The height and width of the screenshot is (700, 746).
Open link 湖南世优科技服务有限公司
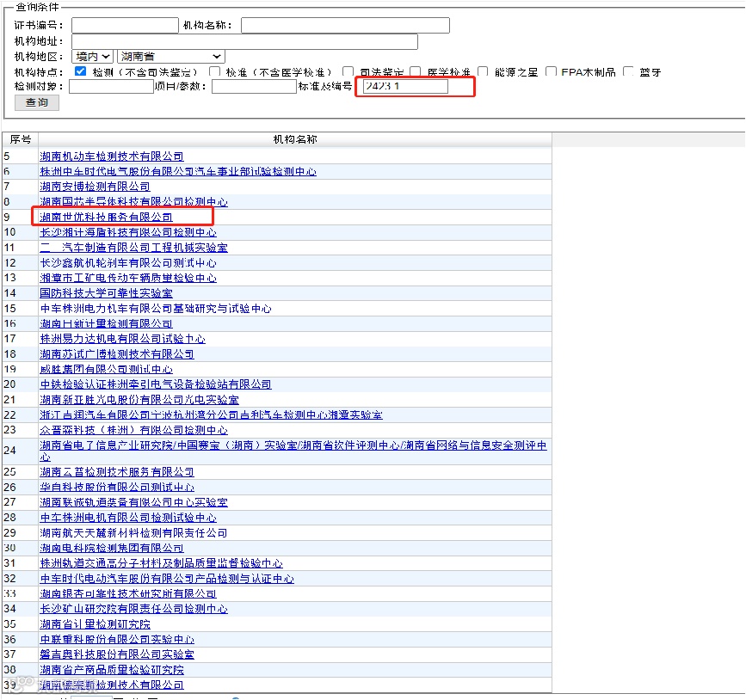[x=106, y=218]
